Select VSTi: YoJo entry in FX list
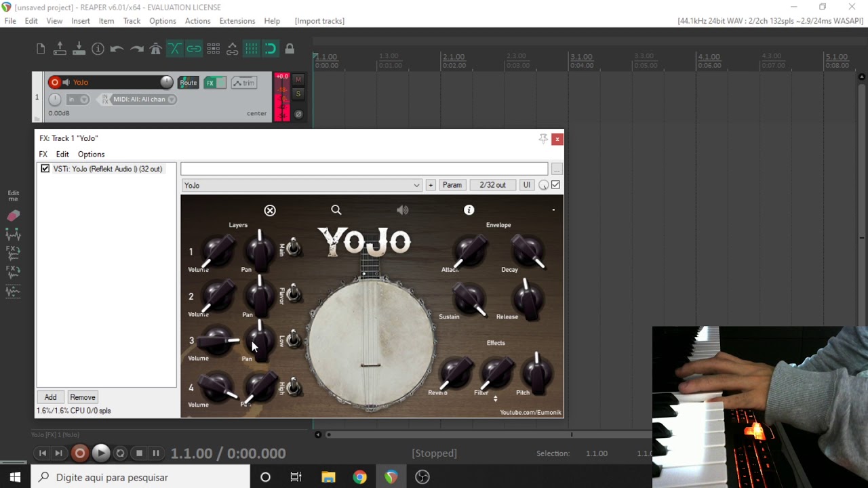This screenshot has height=488, width=868. [x=108, y=169]
